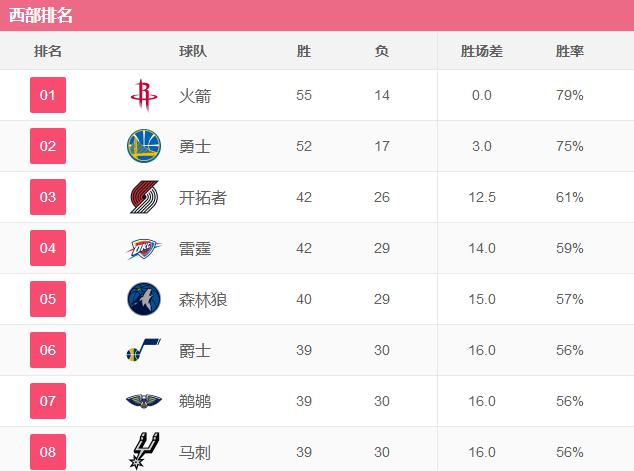Click the Golden State Warriors logo
The height and width of the screenshot is (471, 634).
144,147
